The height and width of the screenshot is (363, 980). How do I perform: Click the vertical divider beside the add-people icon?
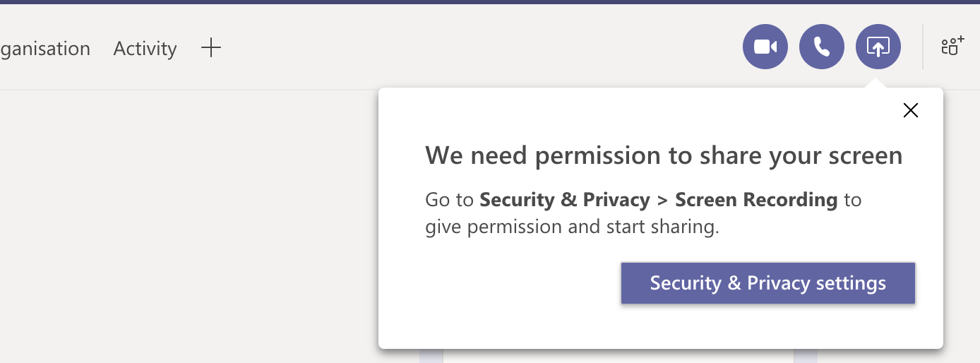(923, 47)
